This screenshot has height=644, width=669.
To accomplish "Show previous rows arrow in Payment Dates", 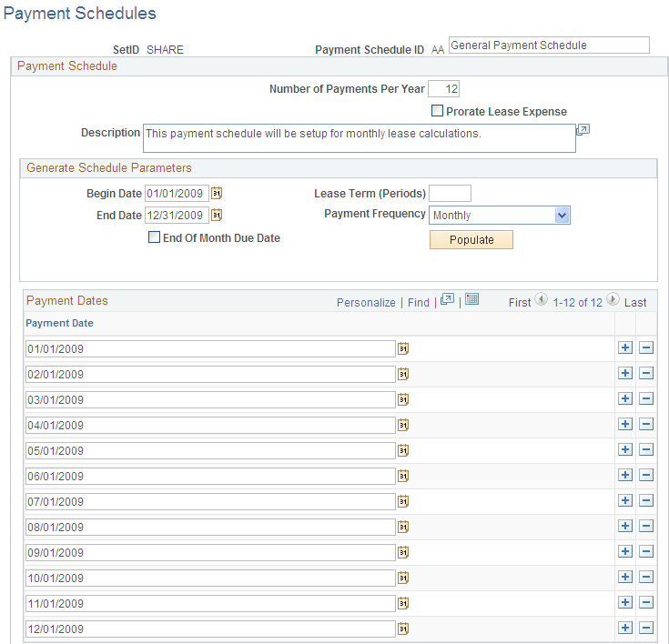I will 541,299.
